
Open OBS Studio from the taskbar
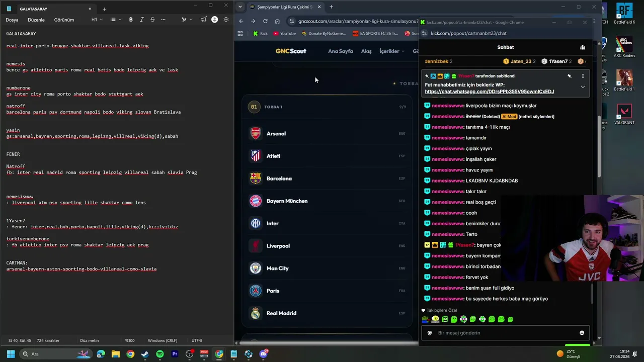(190, 354)
